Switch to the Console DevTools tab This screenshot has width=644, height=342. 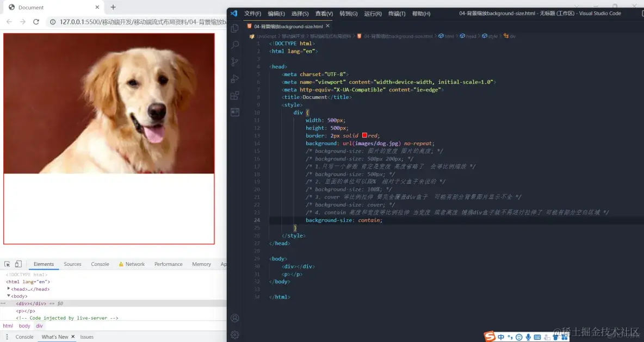pyautogui.click(x=100, y=264)
